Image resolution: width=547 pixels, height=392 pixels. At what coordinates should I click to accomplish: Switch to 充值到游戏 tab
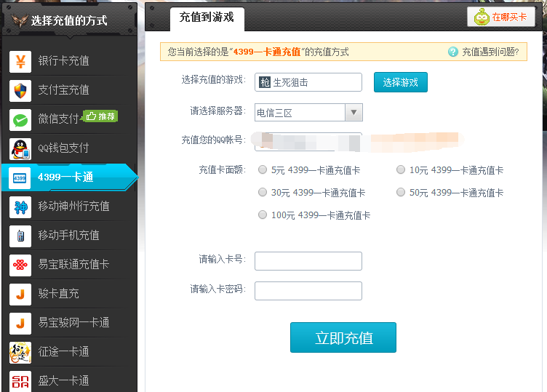(x=207, y=17)
